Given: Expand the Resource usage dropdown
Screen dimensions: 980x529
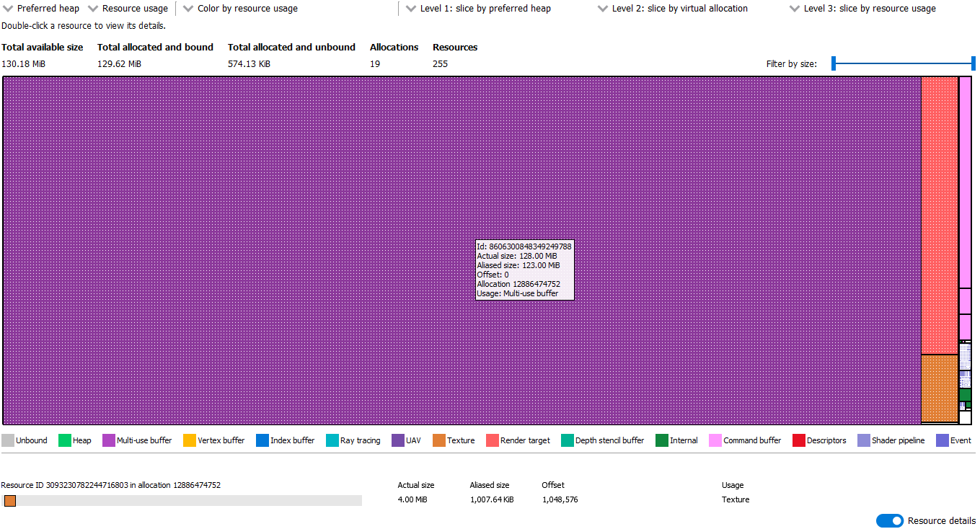Looking at the screenshot, I should [128, 9].
